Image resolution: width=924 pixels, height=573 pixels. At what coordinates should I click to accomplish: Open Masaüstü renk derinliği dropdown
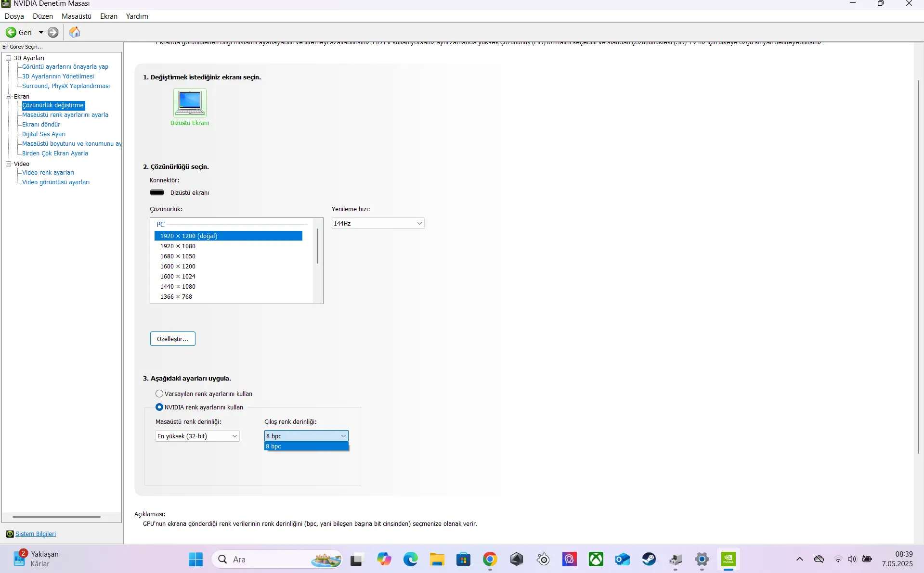[197, 436]
